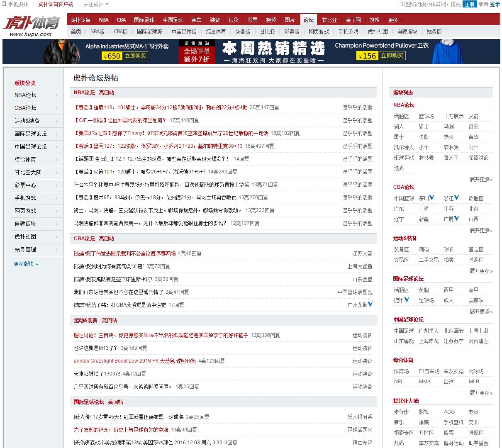
Task: Expand the arrow on sidebar 手机游戏 row
Action: tap(56, 198)
